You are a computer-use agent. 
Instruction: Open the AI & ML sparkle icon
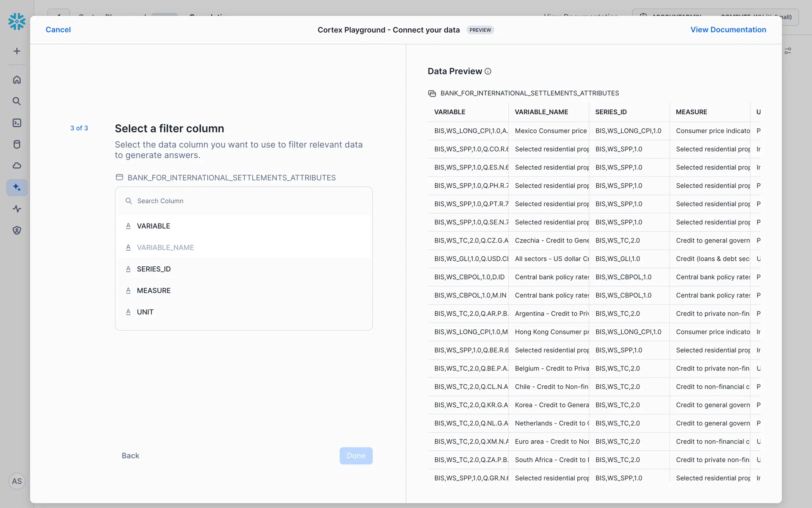pyautogui.click(x=17, y=187)
